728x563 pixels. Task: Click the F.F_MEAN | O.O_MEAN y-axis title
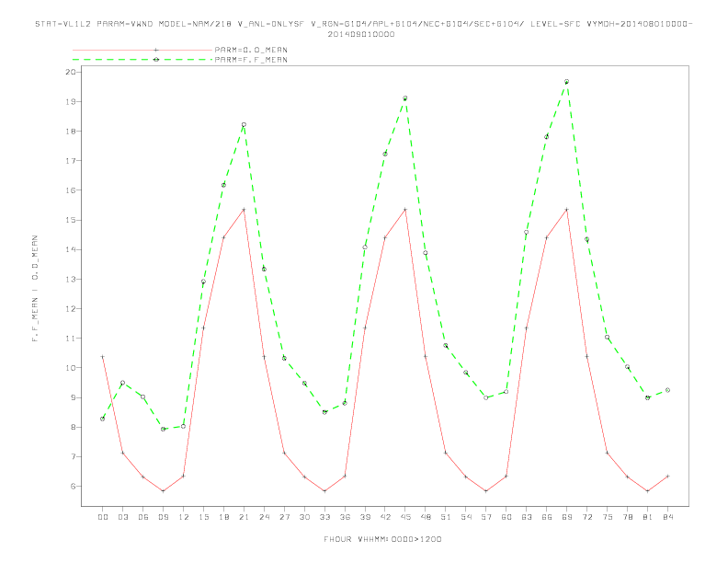coord(35,289)
